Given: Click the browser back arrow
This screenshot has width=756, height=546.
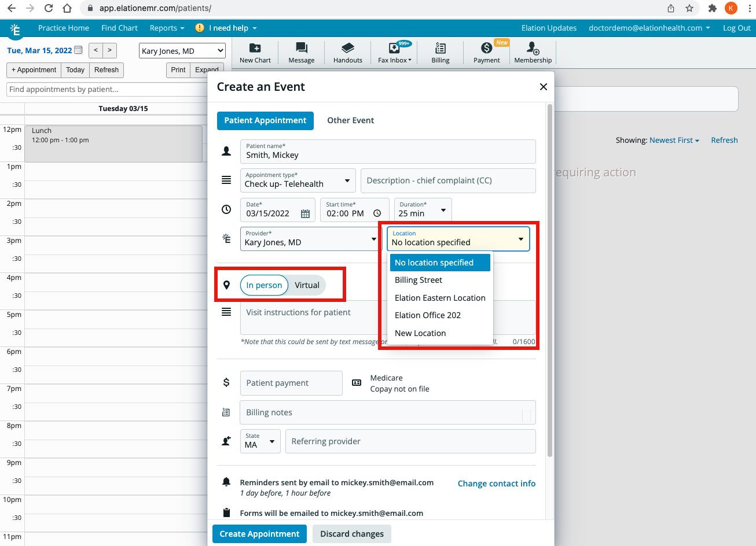Looking at the screenshot, I should point(12,8).
